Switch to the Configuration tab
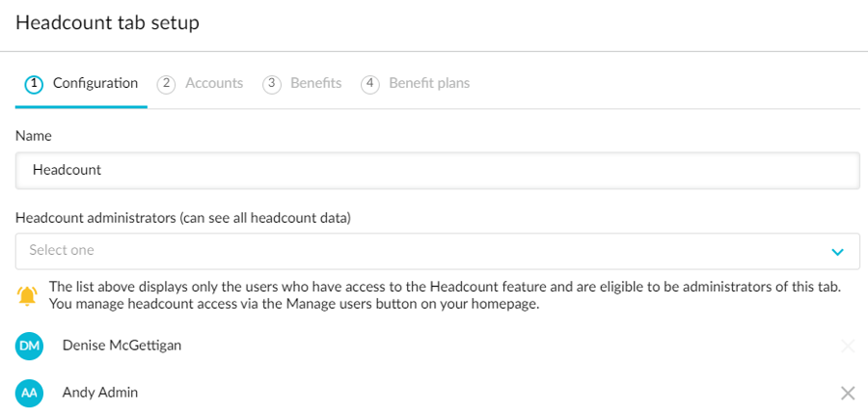The image size is (868, 416). coord(95,84)
